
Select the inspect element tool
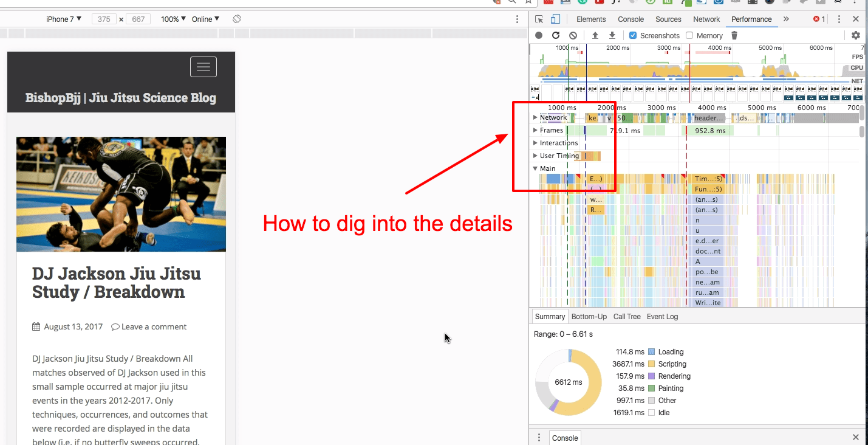click(539, 19)
